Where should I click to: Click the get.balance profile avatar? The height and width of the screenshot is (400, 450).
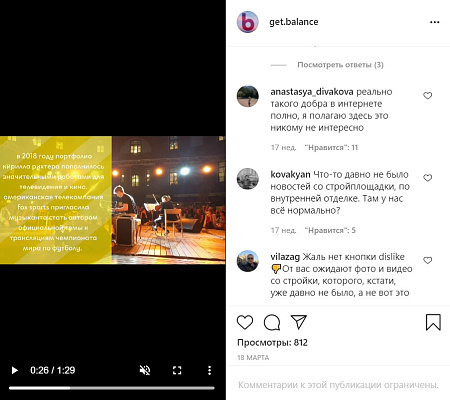click(248, 22)
